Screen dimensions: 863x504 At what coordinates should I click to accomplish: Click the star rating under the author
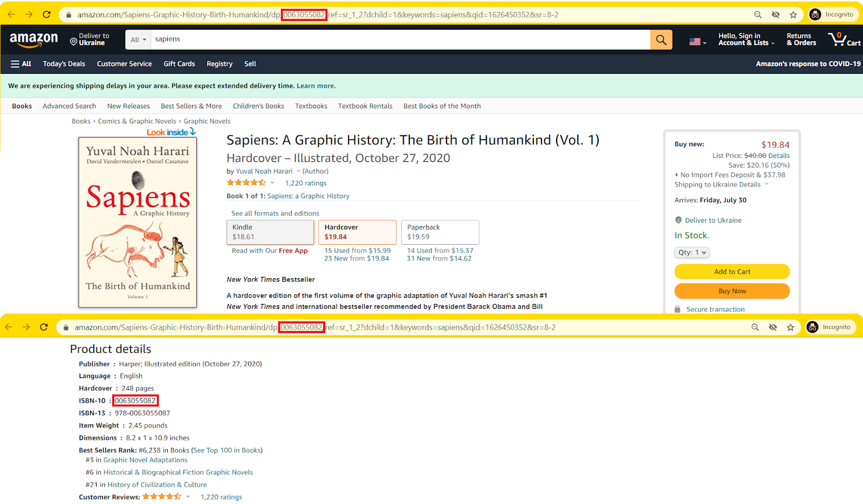point(246,183)
